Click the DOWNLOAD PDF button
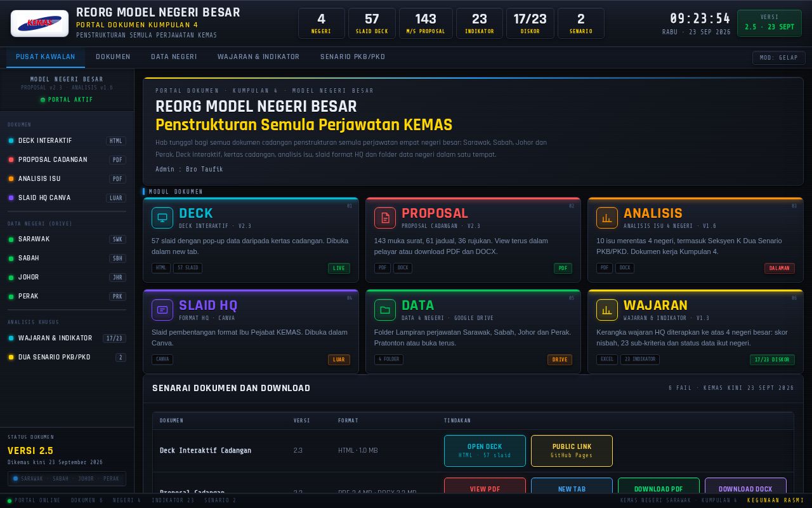 click(x=658, y=485)
